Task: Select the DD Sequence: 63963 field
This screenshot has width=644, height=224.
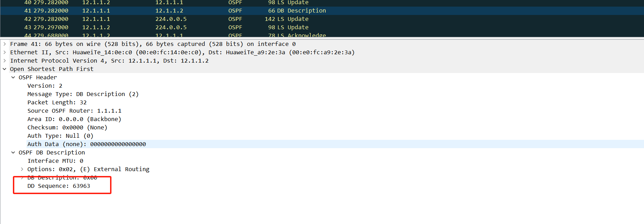Action: [59, 186]
